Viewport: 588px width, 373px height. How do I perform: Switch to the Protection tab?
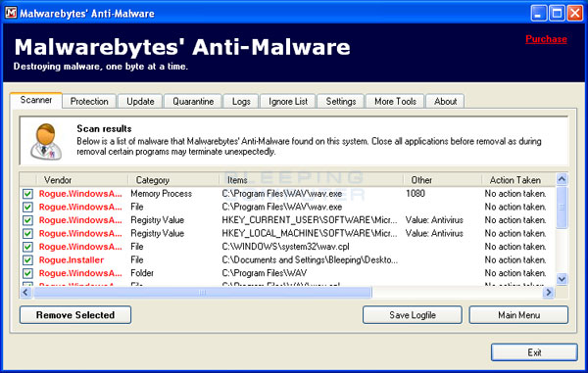click(89, 102)
